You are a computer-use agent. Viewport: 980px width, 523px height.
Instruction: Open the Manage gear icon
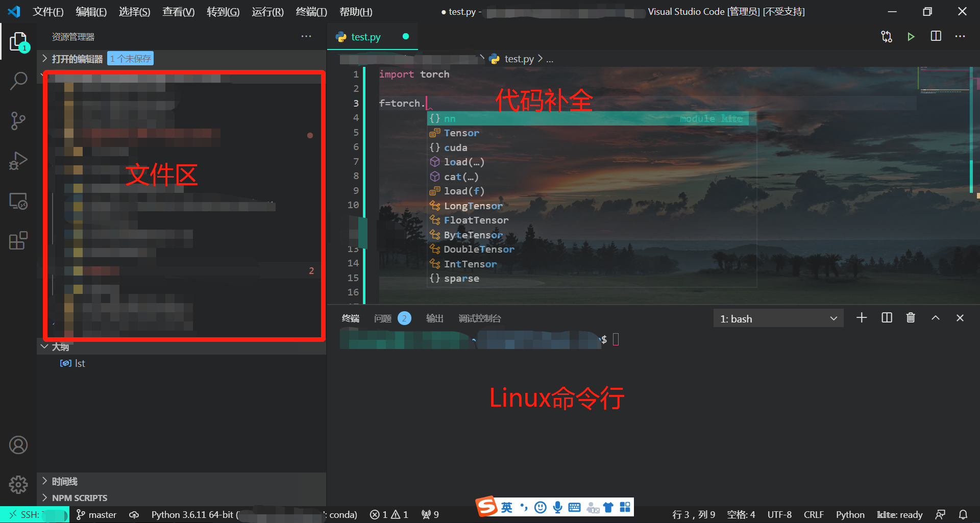point(18,484)
